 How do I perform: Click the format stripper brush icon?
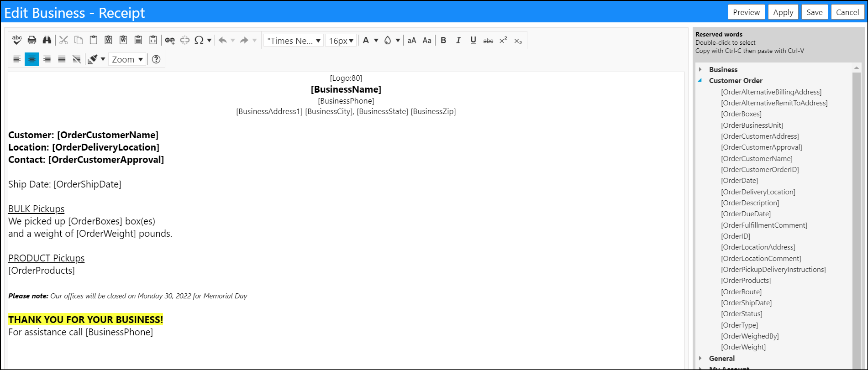pyautogui.click(x=93, y=59)
